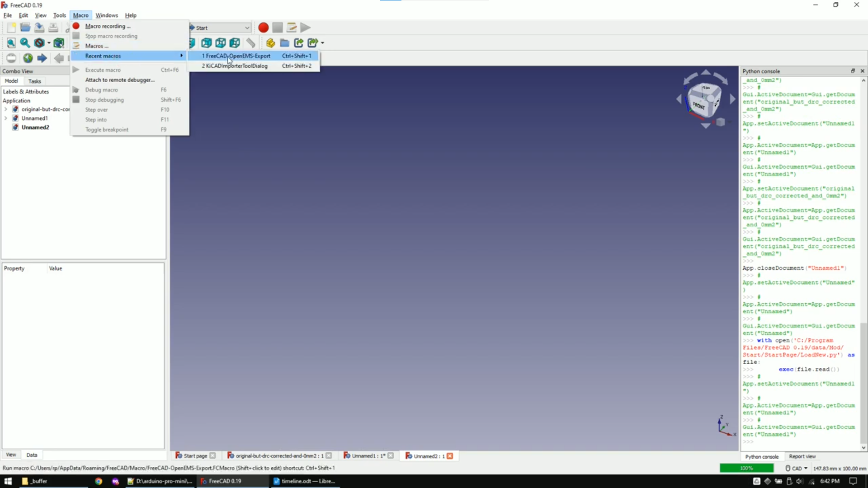This screenshot has height=488, width=868.
Task: Click the navigation cube up arrow
Action: 706,72
